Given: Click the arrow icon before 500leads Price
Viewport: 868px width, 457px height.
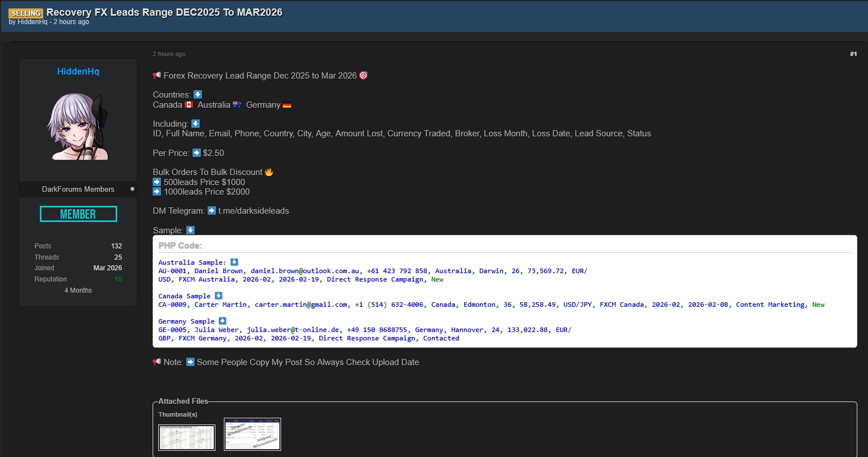Looking at the screenshot, I should (x=157, y=182).
